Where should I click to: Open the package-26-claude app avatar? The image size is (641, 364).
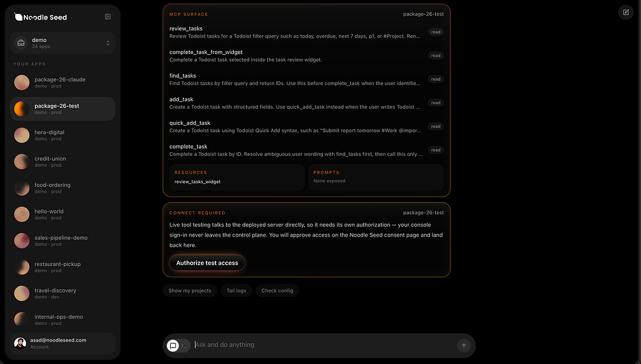click(22, 83)
